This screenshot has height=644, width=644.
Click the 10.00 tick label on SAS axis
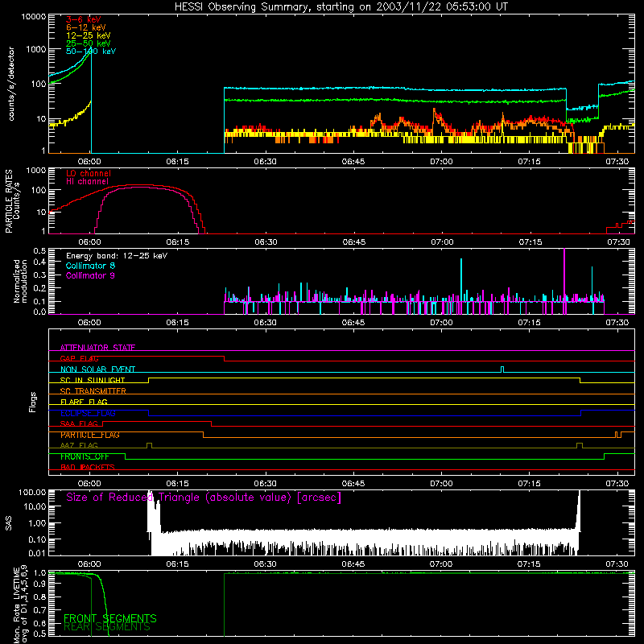pyautogui.click(x=35, y=506)
